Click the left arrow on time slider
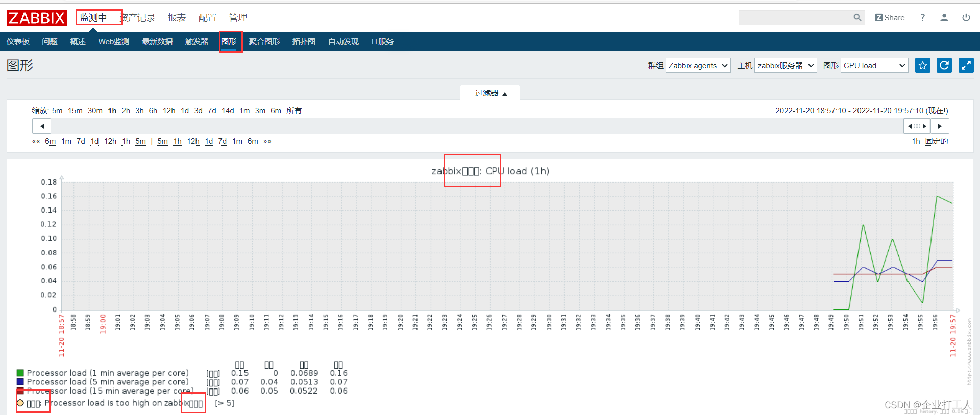Image resolution: width=980 pixels, height=415 pixels. [42, 126]
